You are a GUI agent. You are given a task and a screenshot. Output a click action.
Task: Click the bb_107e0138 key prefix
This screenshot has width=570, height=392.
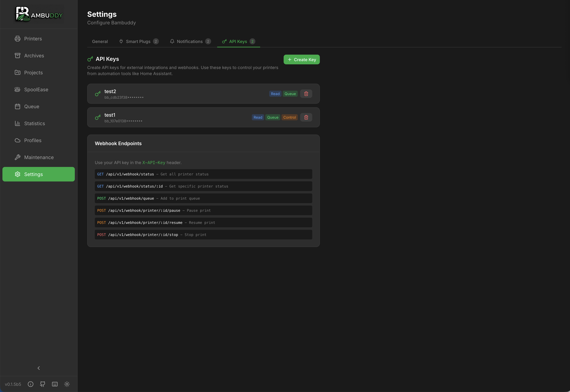pyautogui.click(x=123, y=121)
